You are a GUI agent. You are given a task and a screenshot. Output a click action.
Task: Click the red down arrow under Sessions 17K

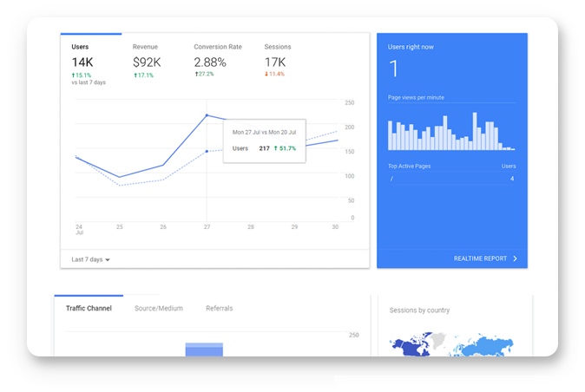(x=266, y=75)
